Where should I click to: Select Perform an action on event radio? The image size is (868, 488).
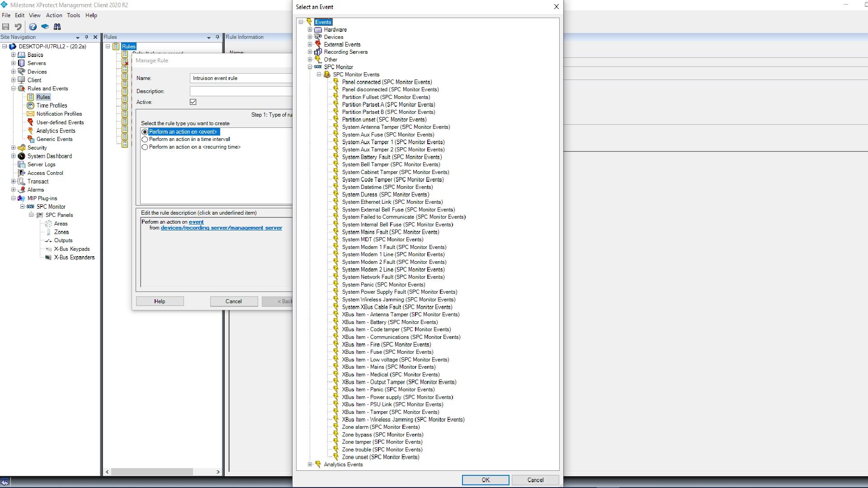145,132
